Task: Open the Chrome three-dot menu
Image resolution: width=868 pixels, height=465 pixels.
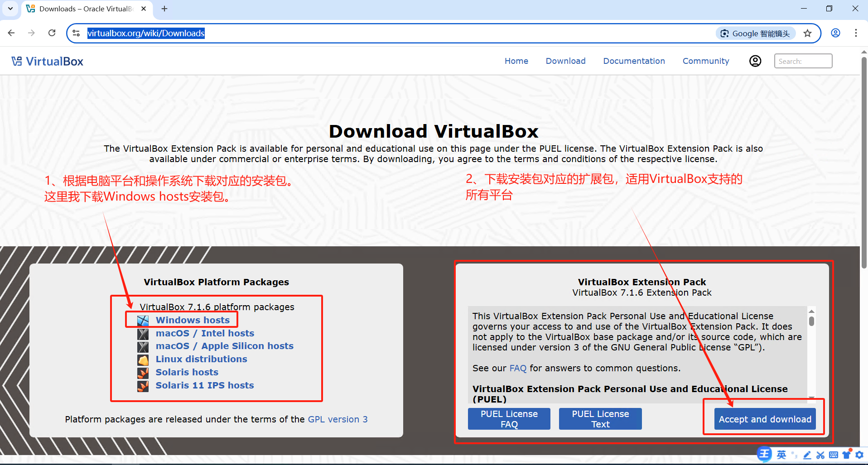Action: coord(856,33)
